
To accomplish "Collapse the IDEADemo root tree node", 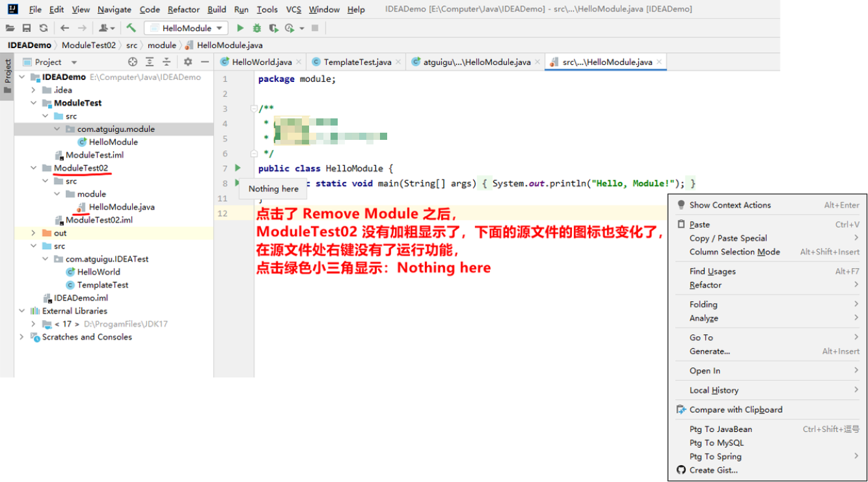I will click(x=21, y=77).
